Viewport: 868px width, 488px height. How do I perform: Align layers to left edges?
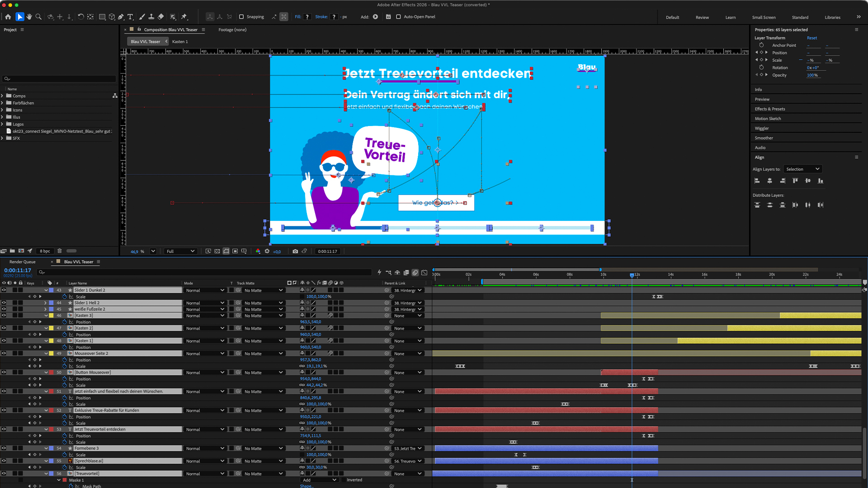pos(757,181)
